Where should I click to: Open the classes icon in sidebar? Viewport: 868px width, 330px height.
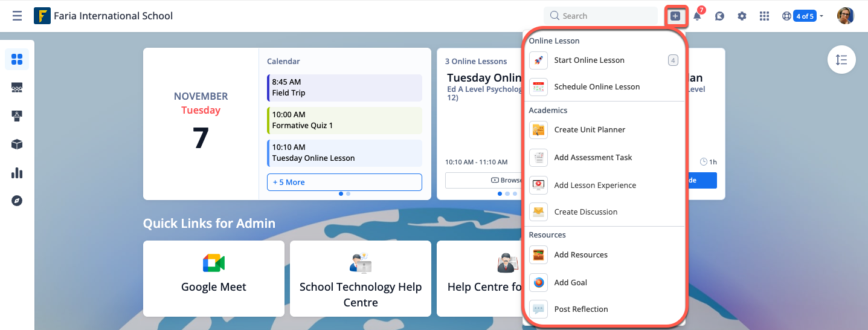click(x=17, y=88)
